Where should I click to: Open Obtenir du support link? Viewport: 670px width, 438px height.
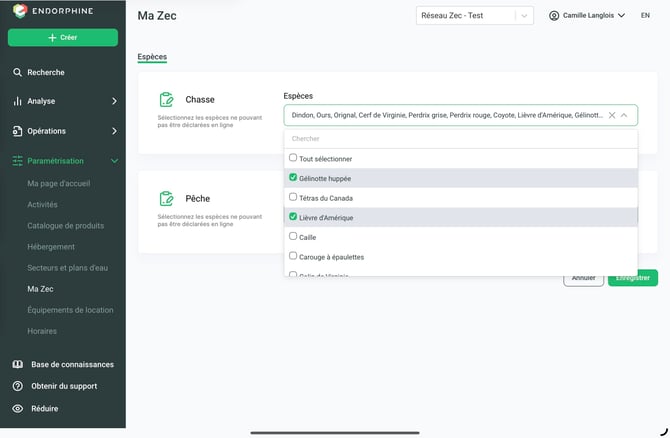(64, 386)
